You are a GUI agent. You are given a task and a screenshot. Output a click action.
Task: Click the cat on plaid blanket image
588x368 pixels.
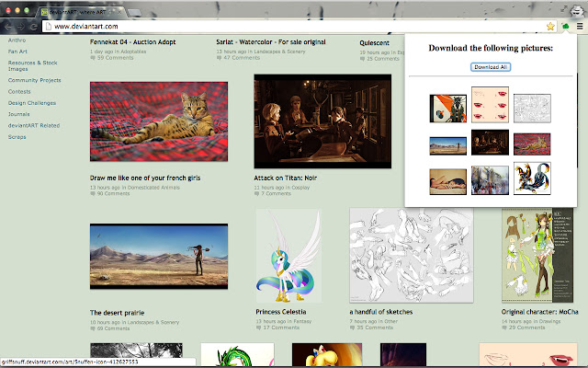(x=159, y=121)
